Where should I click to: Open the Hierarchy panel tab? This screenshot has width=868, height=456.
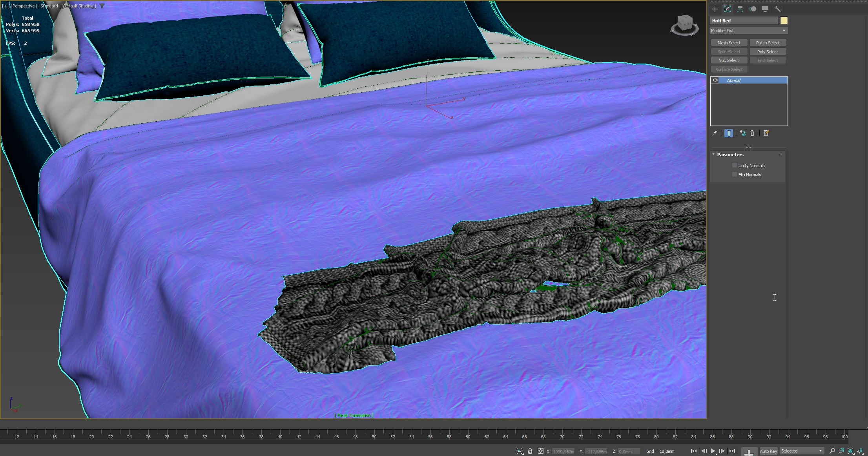pyautogui.click(x=740, y=9)
